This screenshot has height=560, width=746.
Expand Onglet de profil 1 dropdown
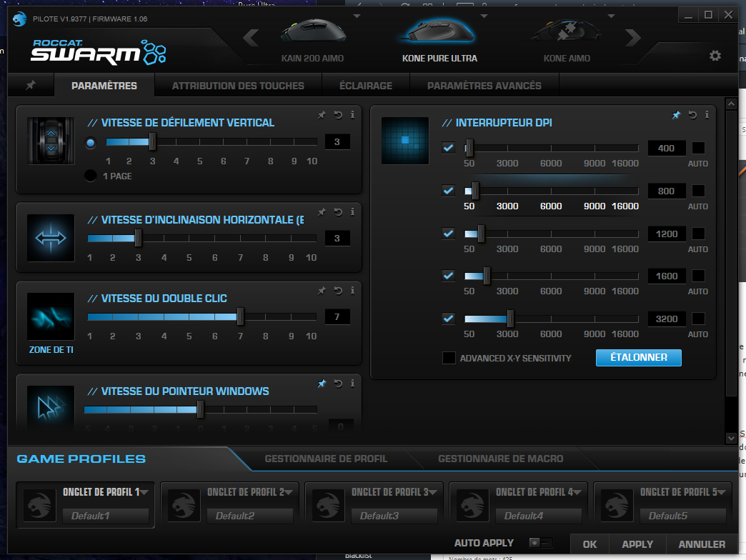point(144,491)
